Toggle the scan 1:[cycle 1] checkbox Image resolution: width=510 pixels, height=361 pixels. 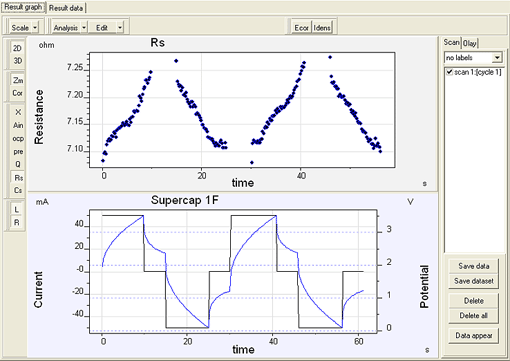tap(449, 72)
